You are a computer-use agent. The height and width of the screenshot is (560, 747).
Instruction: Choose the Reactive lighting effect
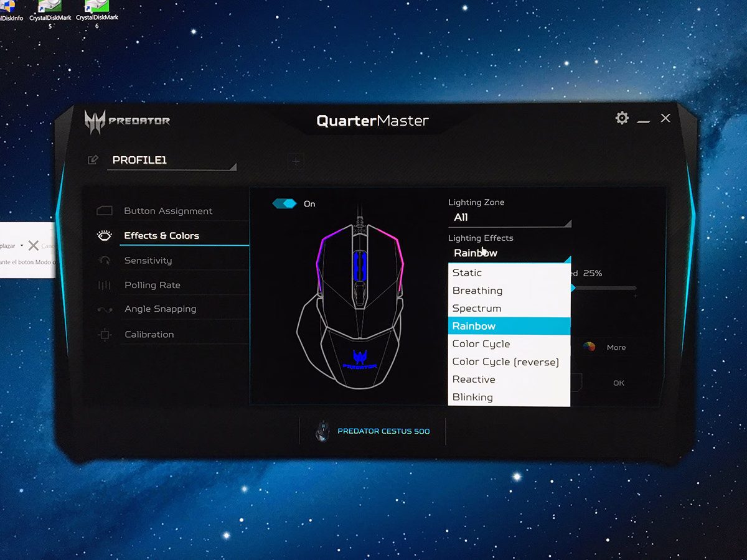pyautogui.click(x=509, y=380)
